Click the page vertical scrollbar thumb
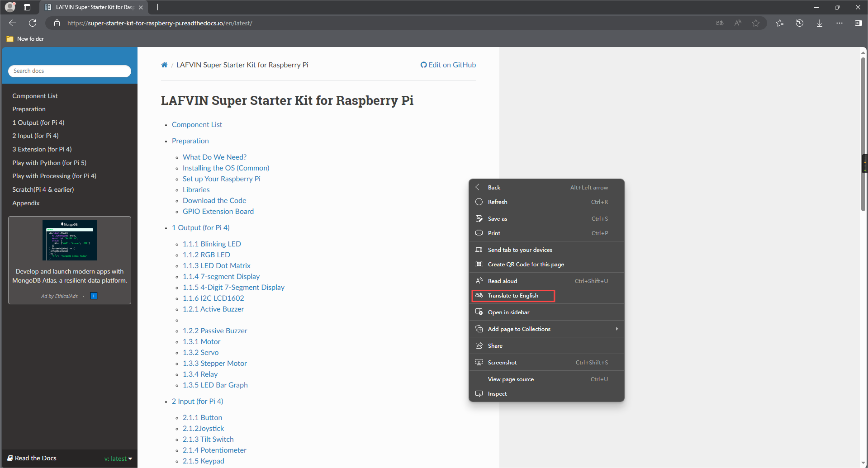This screenshot has width=868, height=468. [x=863, y=134]
